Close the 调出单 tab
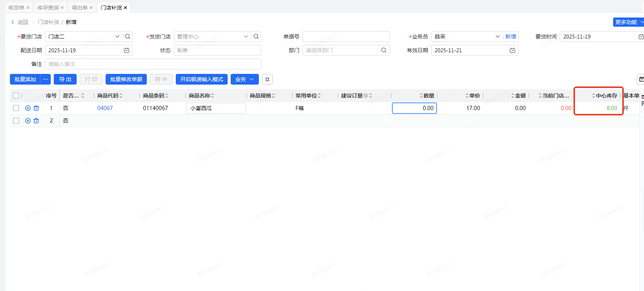644x291 pixels. (91, 8)
